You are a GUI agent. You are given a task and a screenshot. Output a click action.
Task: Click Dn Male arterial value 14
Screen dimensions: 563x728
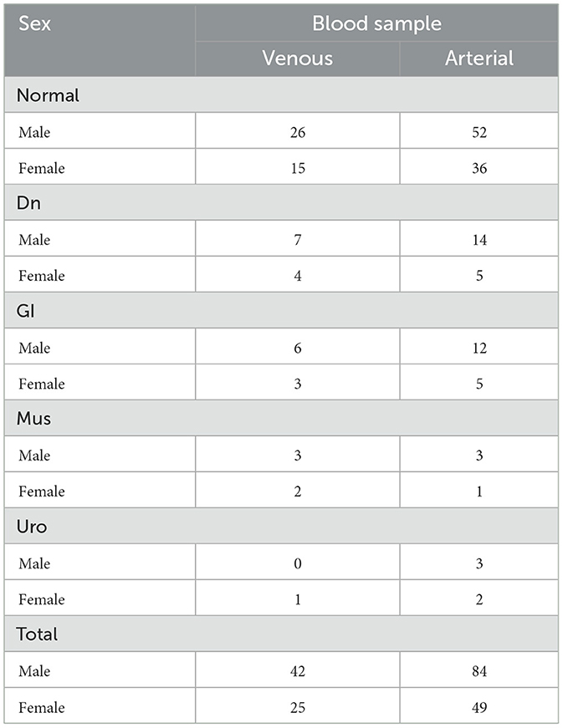(x=479, y=240)
